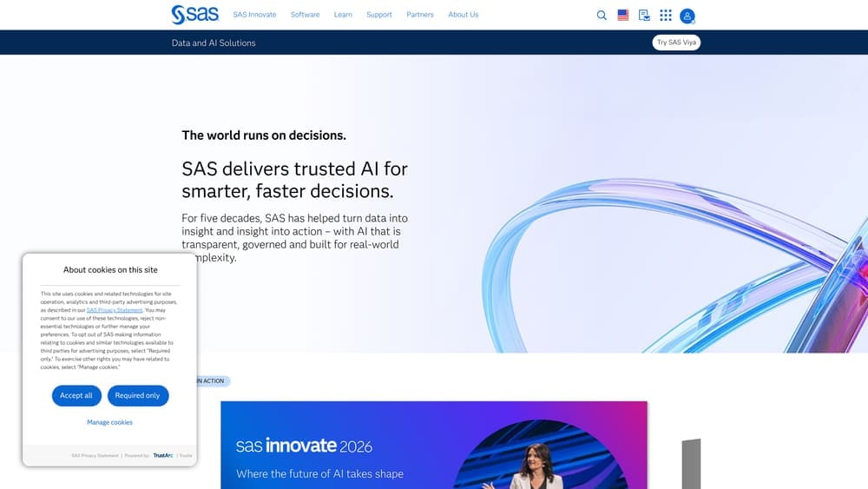
Task: Open Manage cookies link
Action: 109,422
